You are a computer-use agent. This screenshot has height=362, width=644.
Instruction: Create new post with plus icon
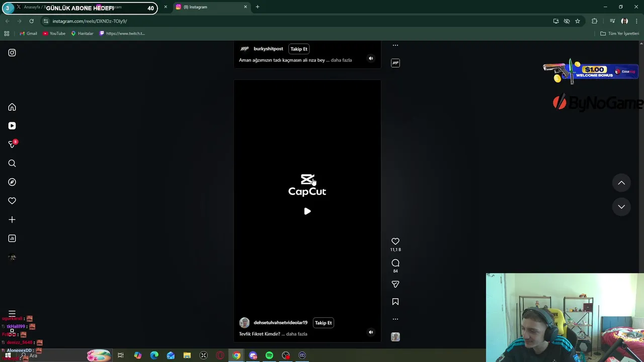pyautogui.click(x=12, y=220)
